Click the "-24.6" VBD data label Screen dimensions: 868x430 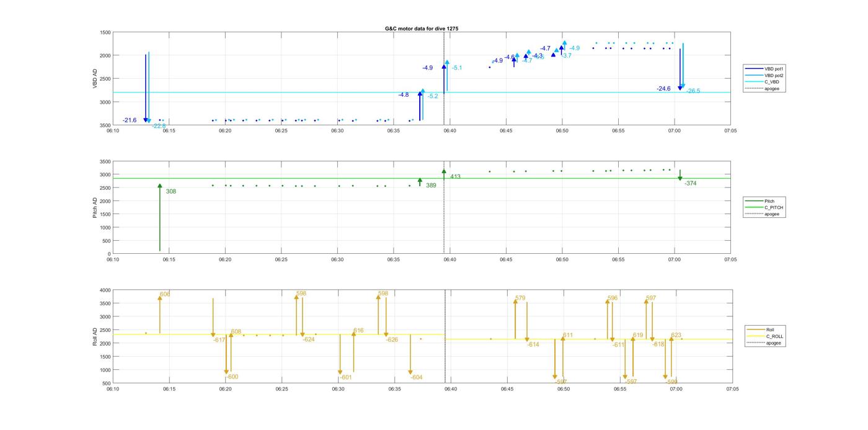(664, 89)
